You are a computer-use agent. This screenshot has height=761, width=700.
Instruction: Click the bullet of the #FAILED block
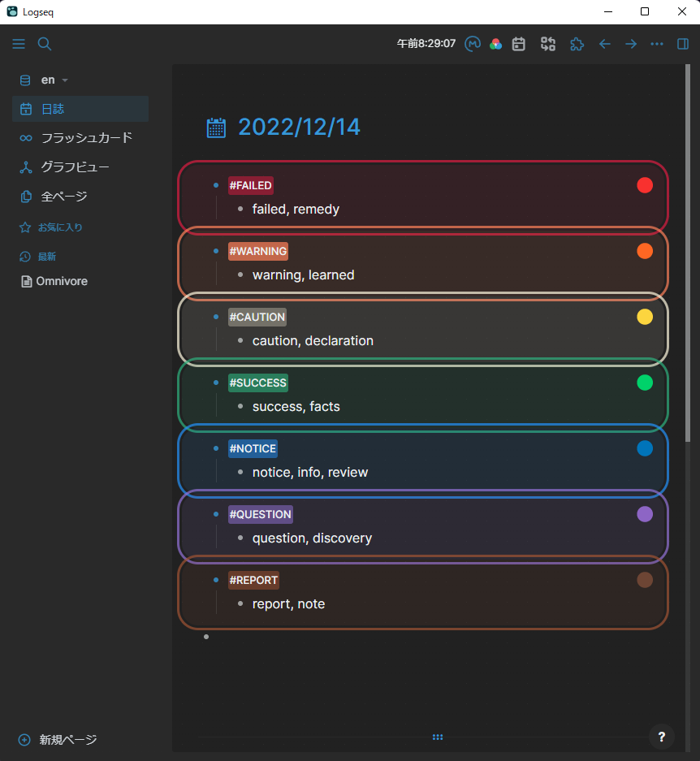coord(216,185)
